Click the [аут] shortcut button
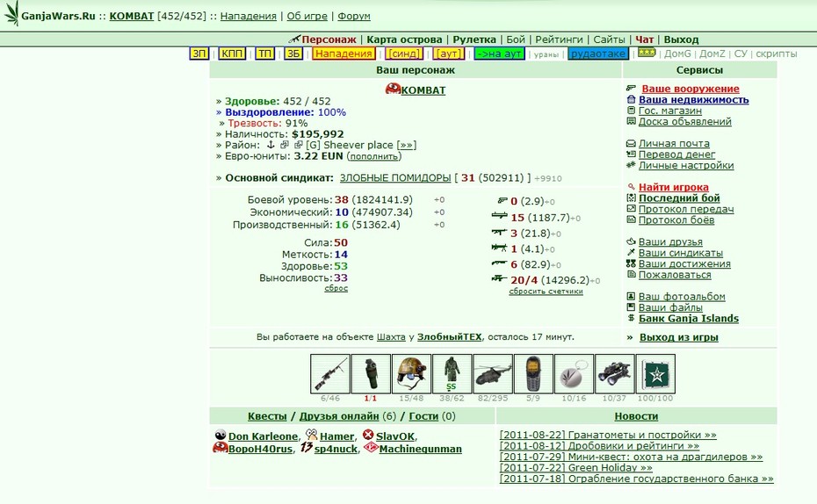817x504 pixels. 448,53
